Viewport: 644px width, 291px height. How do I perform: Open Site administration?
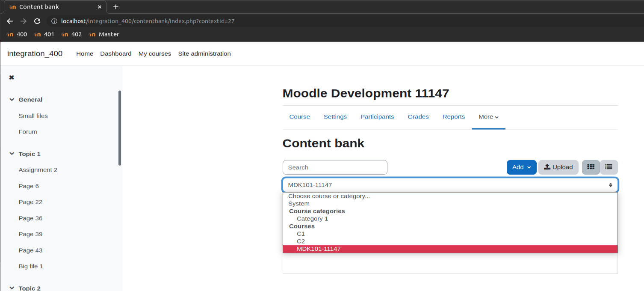point(204,53)
